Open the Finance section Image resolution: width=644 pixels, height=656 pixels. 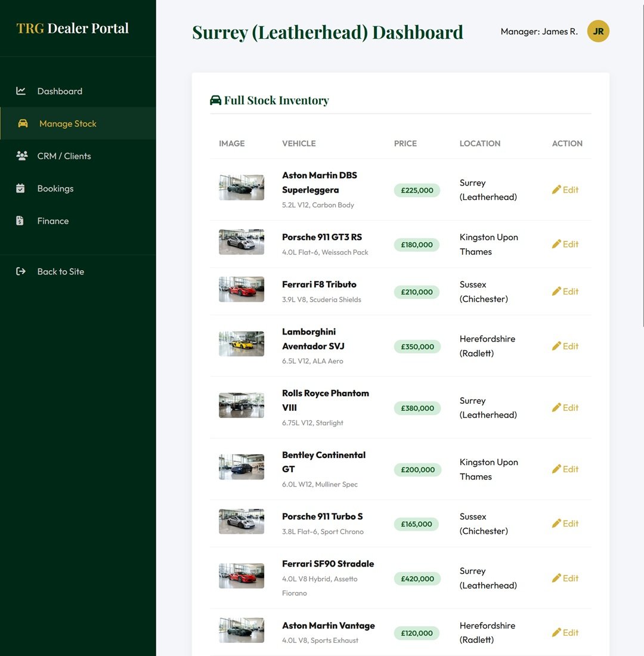[78, 221]
